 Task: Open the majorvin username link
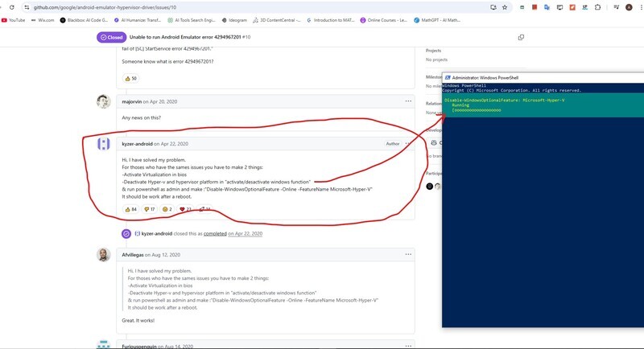(132, 101)
